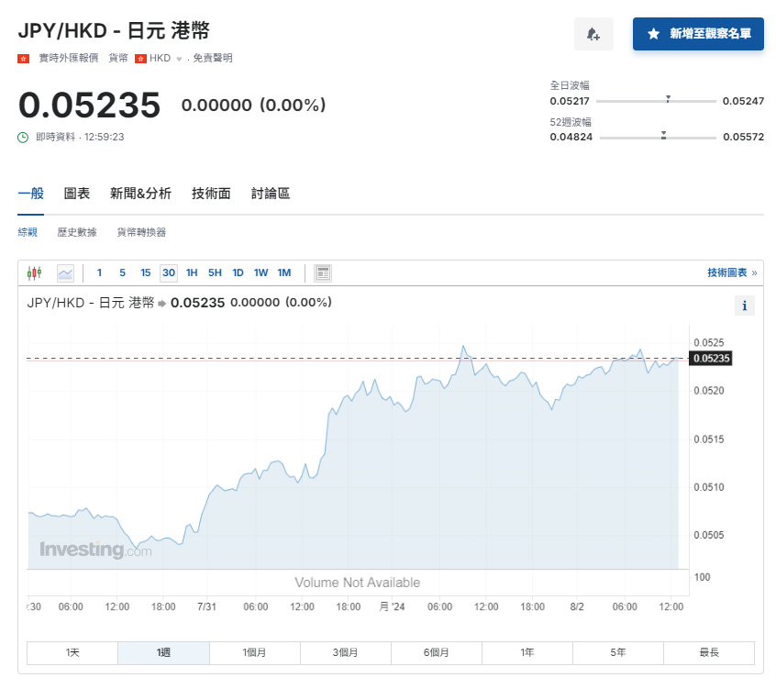
Task: Switch to the area chart icon
Action: click(64, 272)
